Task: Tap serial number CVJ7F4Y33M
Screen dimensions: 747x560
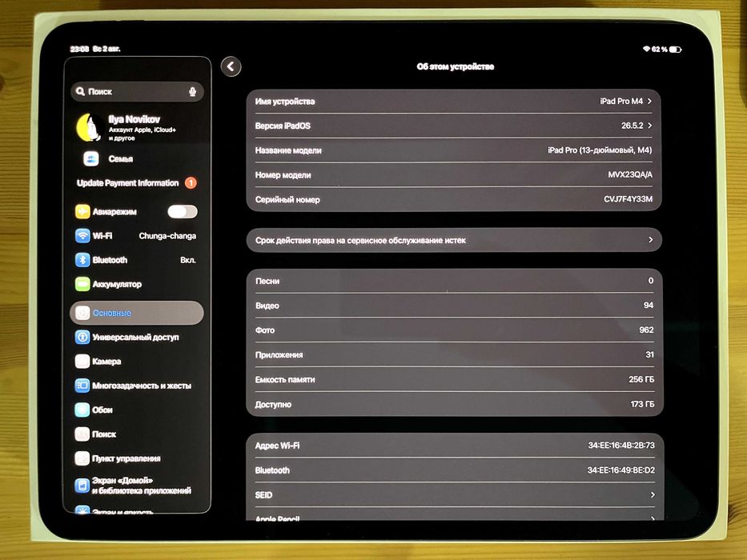Action: (x=629, y=199)
